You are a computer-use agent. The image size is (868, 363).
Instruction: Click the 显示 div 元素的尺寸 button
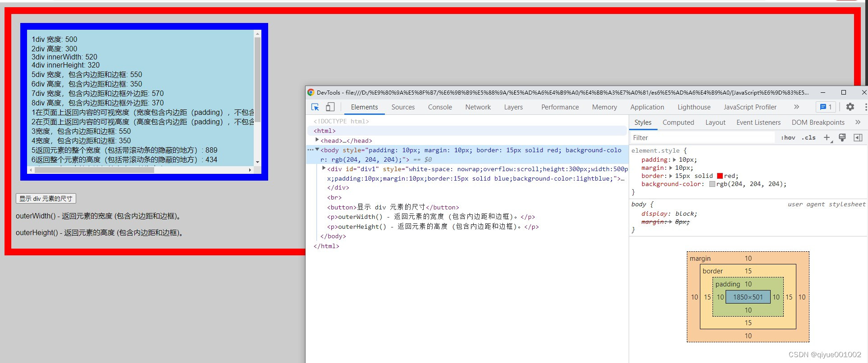pyautogui.click(x=46, y=199)
